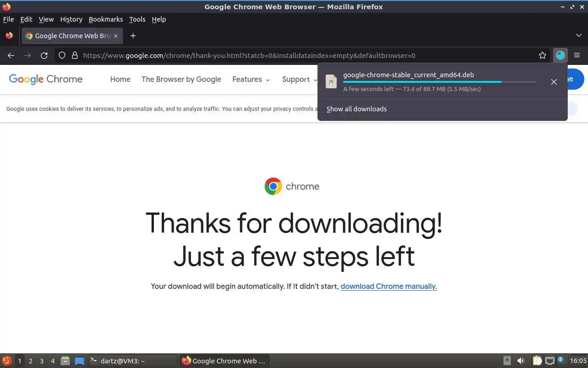Open The Browser by Google link
Viewport: 588px width, 368px height.
tap(181, 79)
